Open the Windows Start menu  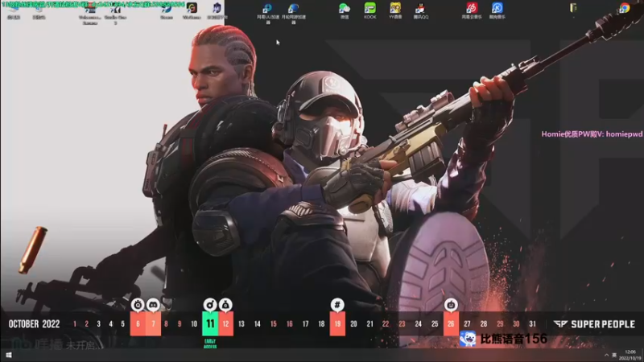[x=9, y=355]
